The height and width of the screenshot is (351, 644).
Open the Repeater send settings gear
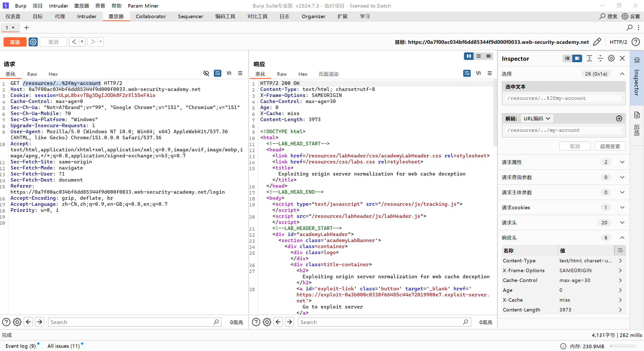coord(33,42)
